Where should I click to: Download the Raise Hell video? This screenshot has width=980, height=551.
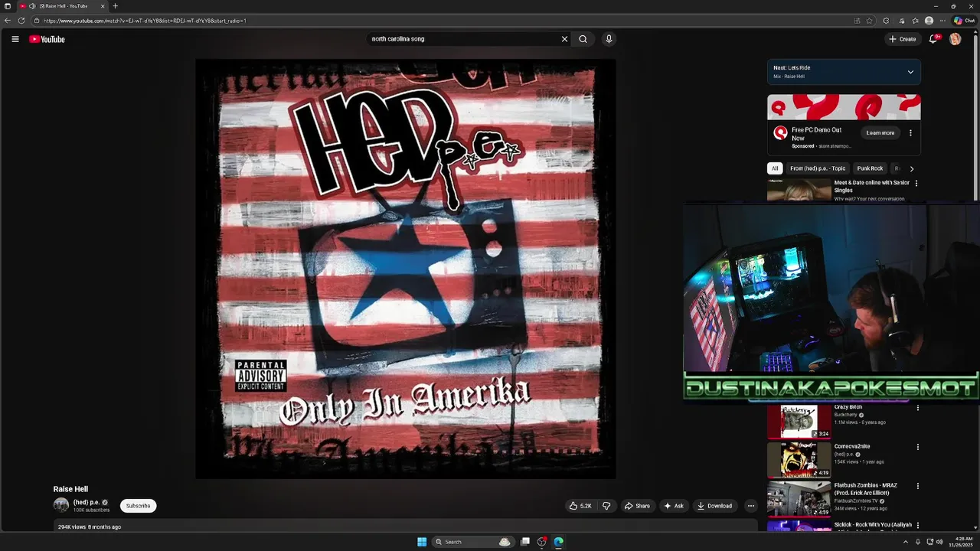(714, 506)
